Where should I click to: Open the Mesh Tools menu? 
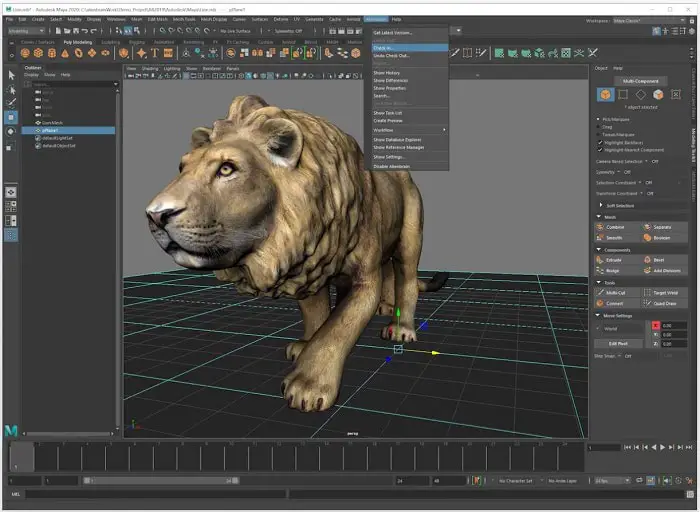point(184,20)
